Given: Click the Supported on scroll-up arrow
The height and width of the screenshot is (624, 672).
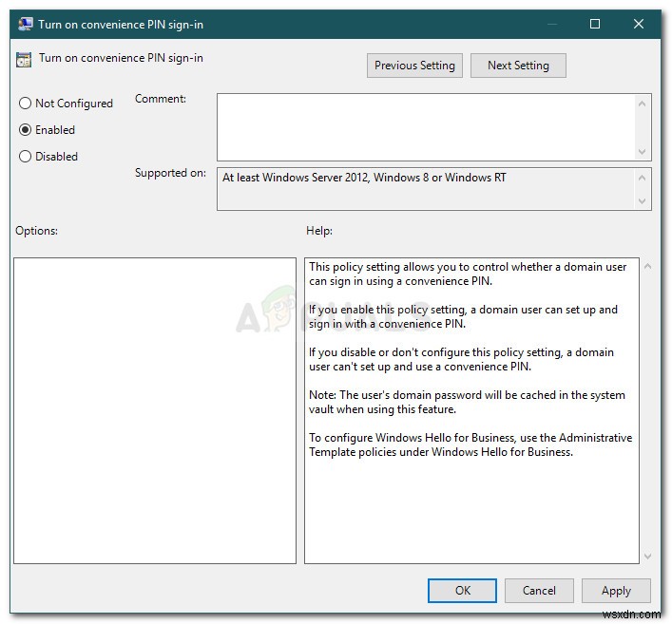Looking at the screenshot, I should click(642, 178).
